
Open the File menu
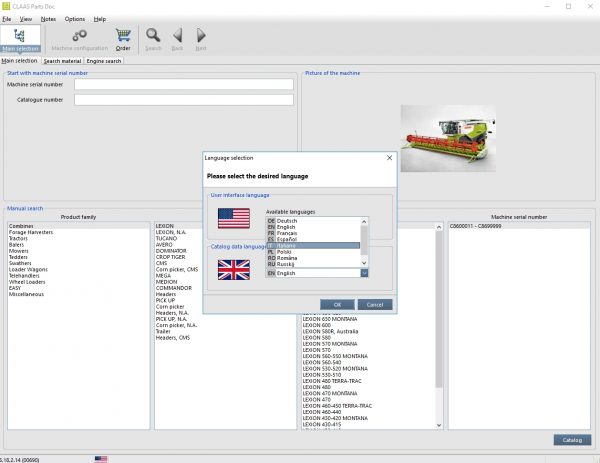point(7,19)
